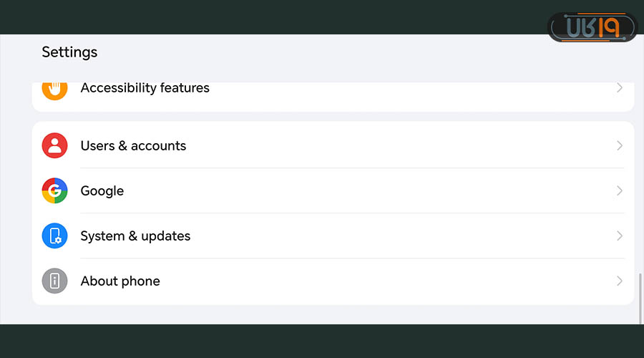Tap the blue System & updates icon
Viewport: 644px width, 358px height.
[54, 236]
